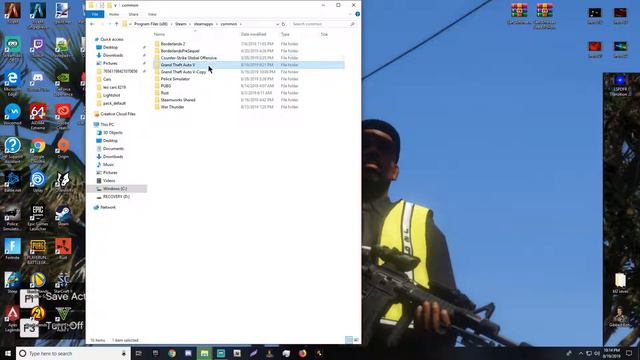Sort by the Name column header
The height and width of the screenshot is (360, 640).
point(159,34)
